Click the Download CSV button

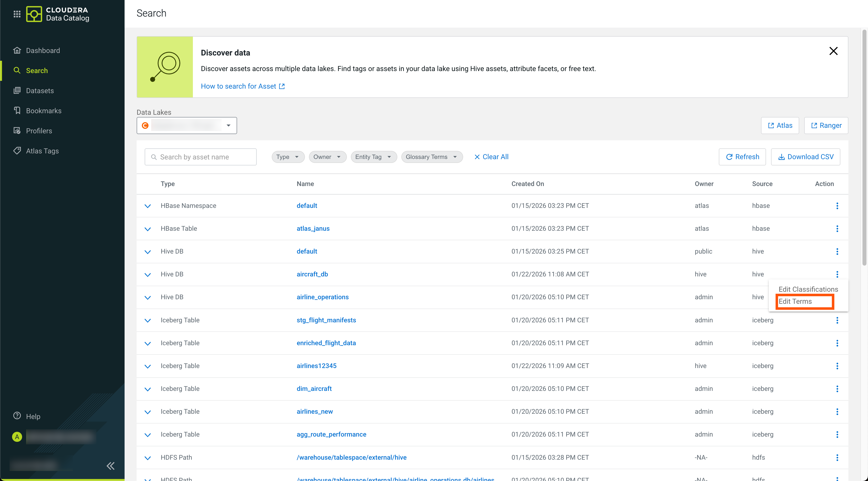tap(805, 157)
